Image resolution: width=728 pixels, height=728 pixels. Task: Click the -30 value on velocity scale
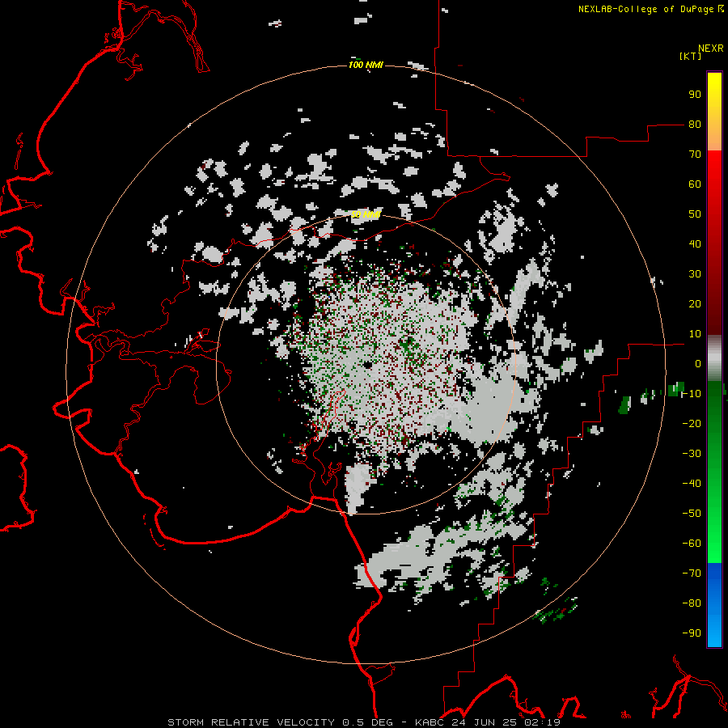point(692,454)
